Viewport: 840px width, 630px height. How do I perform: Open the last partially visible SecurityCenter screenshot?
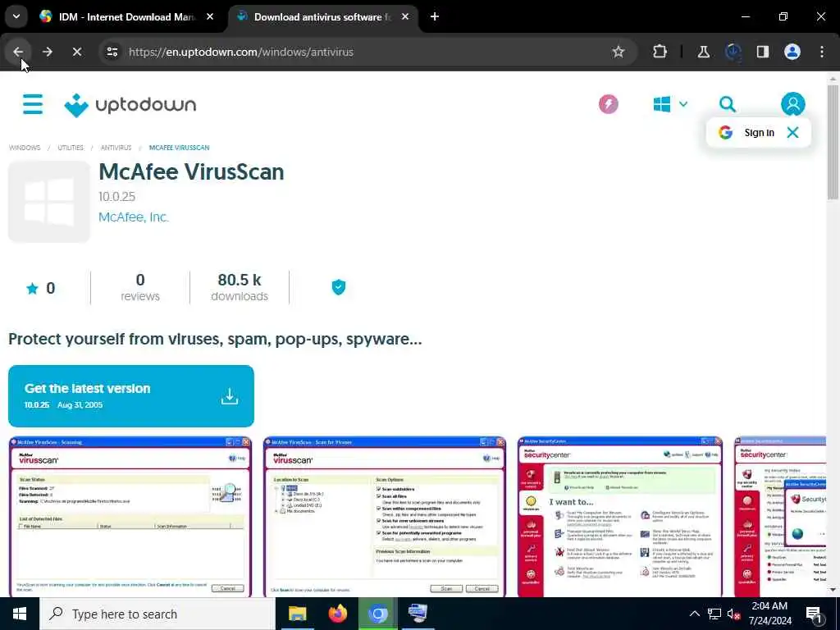click(x=780, y=517)
